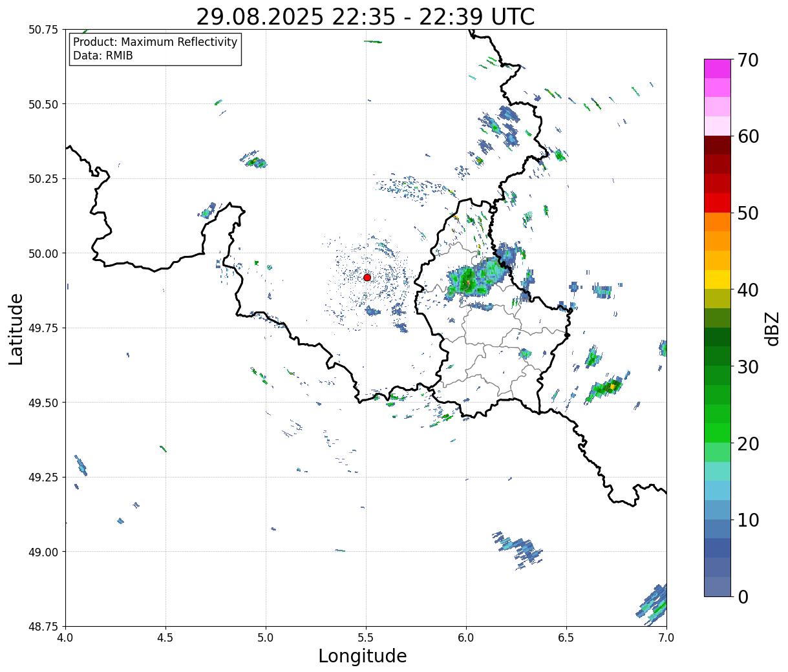Click the latitude tick label 50.50

[x=43, y=104]
